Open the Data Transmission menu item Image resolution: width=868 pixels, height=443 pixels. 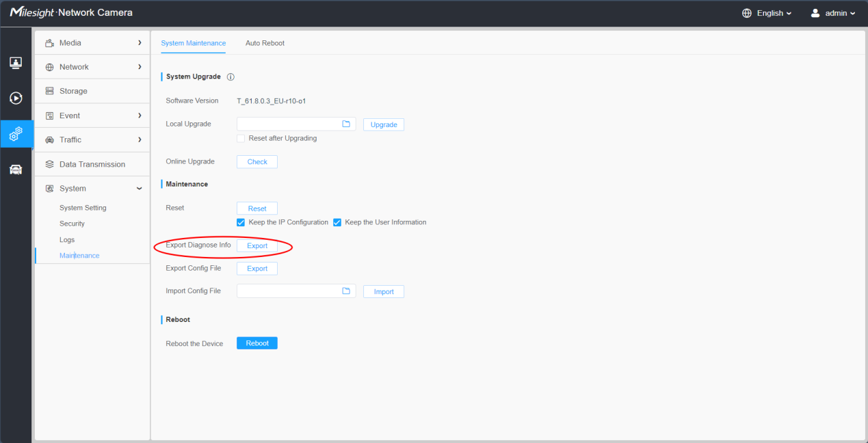(92, 164)
